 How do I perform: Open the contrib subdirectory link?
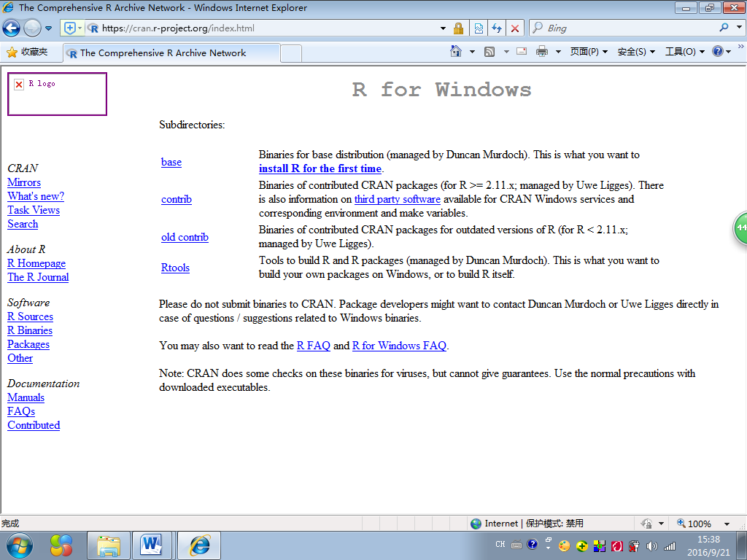point(177,200)
